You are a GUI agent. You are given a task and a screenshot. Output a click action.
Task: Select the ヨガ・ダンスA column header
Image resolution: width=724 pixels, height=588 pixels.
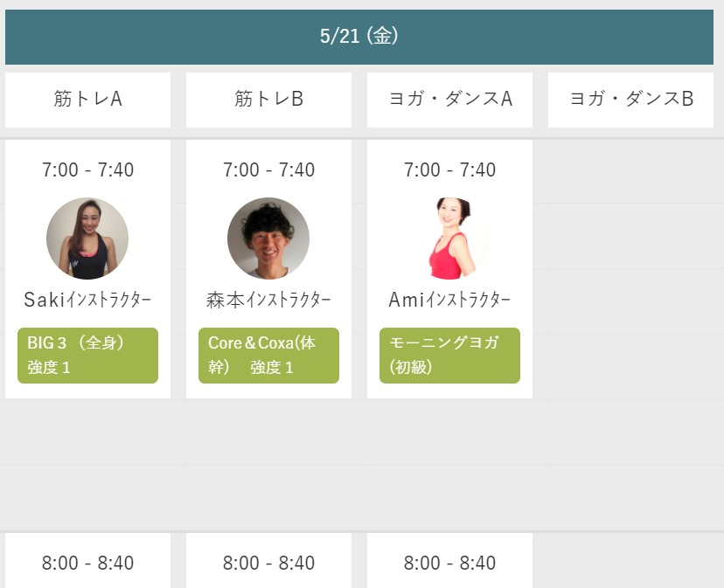(449, 100)
